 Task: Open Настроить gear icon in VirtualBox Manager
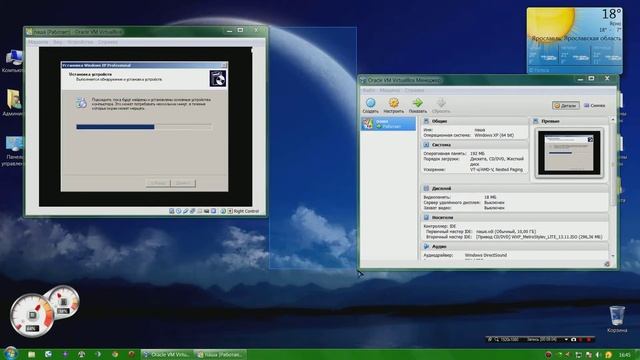click(x=393, y=105)
